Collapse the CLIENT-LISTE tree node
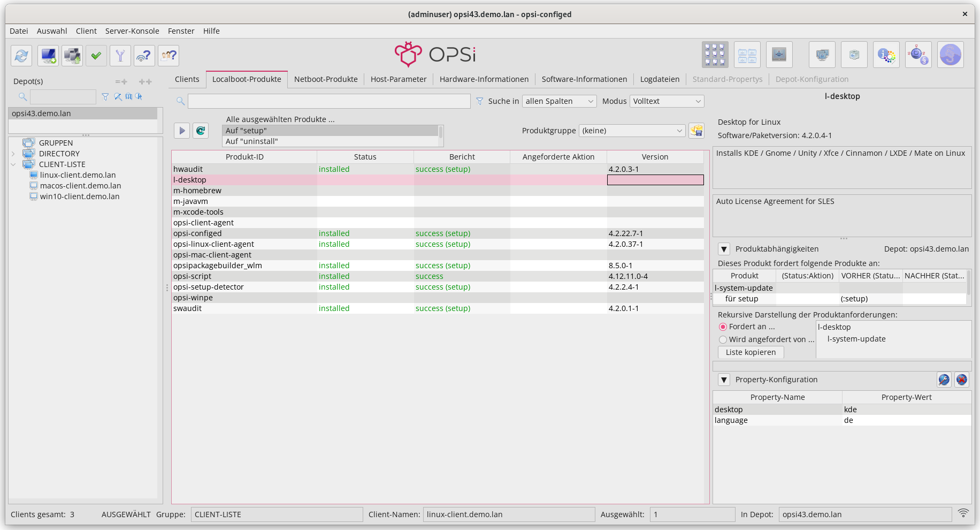 (x=13, y=164)
